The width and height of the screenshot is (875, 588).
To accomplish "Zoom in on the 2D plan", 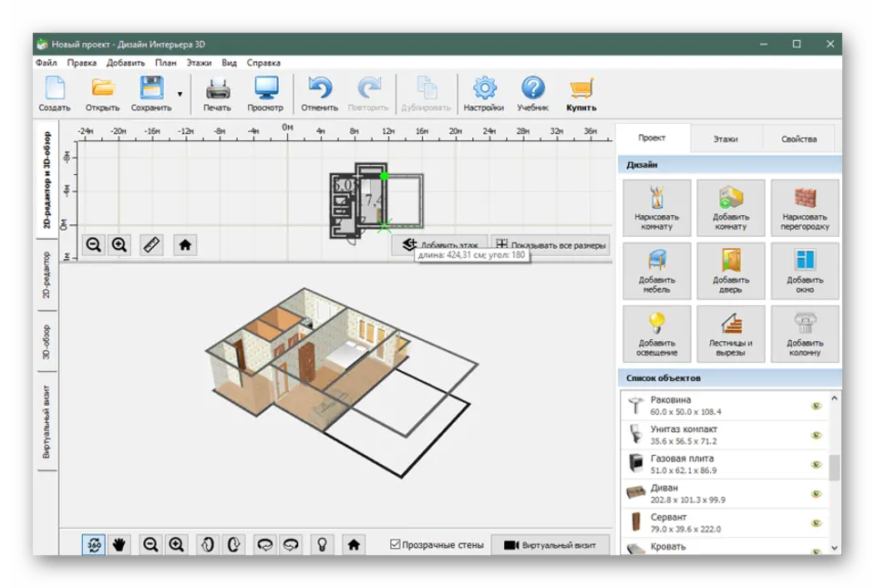I will tap(118, 244).
